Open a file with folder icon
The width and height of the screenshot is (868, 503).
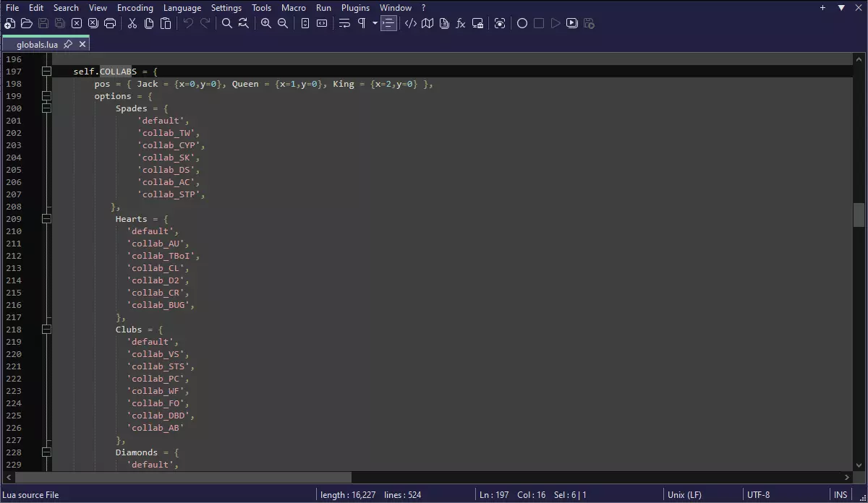[x=27, y=23]
